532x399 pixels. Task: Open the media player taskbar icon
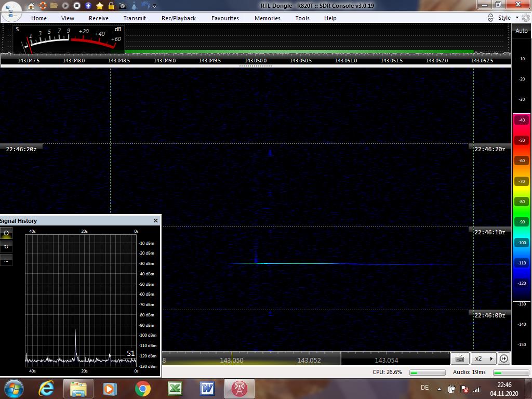(110, 389)
